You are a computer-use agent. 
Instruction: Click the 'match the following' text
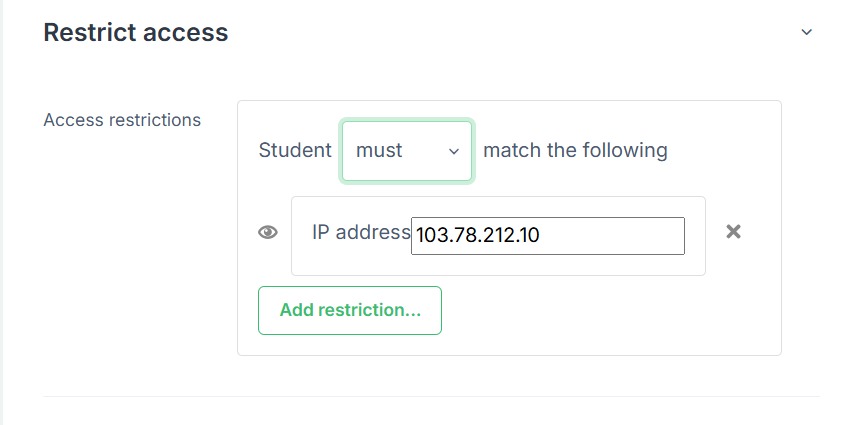(575, 150)
